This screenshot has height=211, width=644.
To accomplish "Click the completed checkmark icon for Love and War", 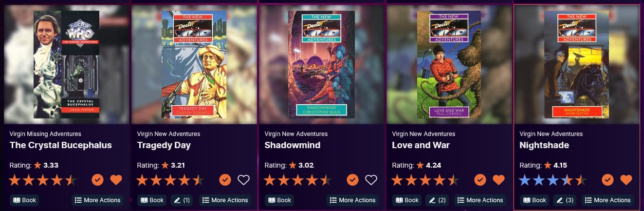I will [480, 180].
